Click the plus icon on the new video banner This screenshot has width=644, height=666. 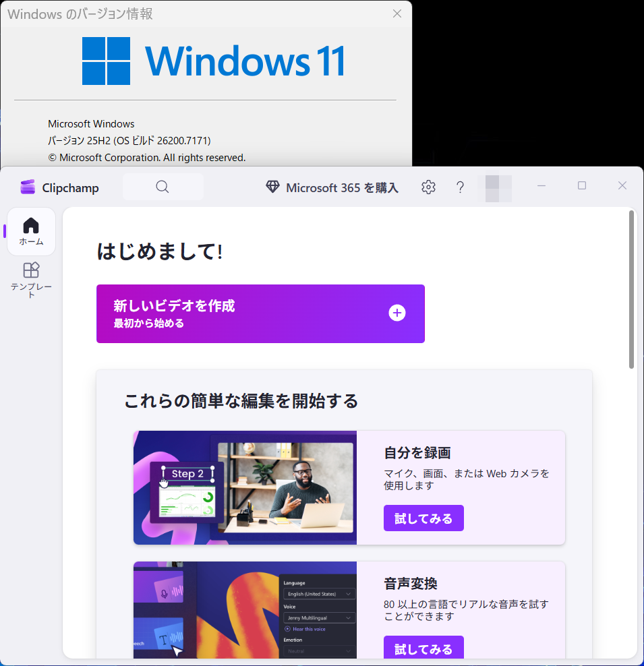(397, 313)
